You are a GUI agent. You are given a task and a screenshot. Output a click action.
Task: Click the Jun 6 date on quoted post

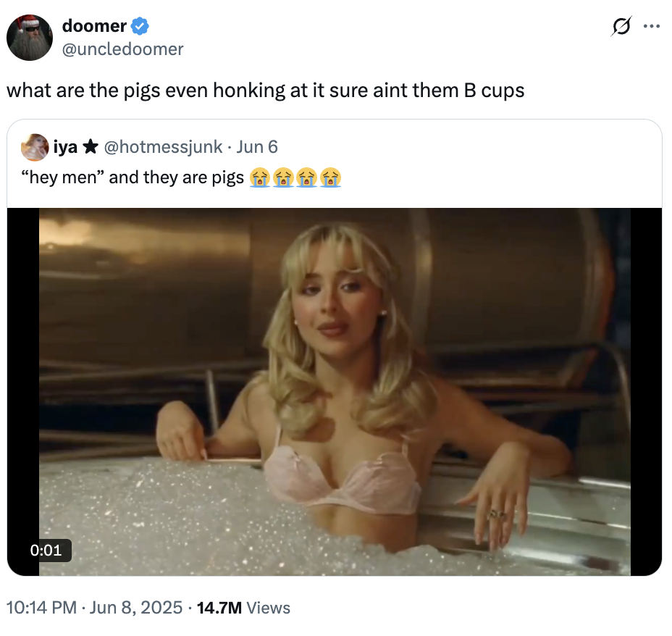point(257,147)
